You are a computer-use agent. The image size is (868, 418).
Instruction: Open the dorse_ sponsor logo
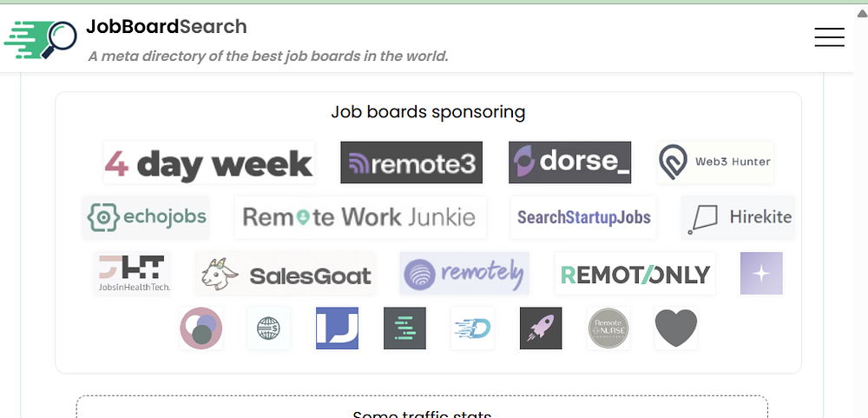click(x=569, y=163)
